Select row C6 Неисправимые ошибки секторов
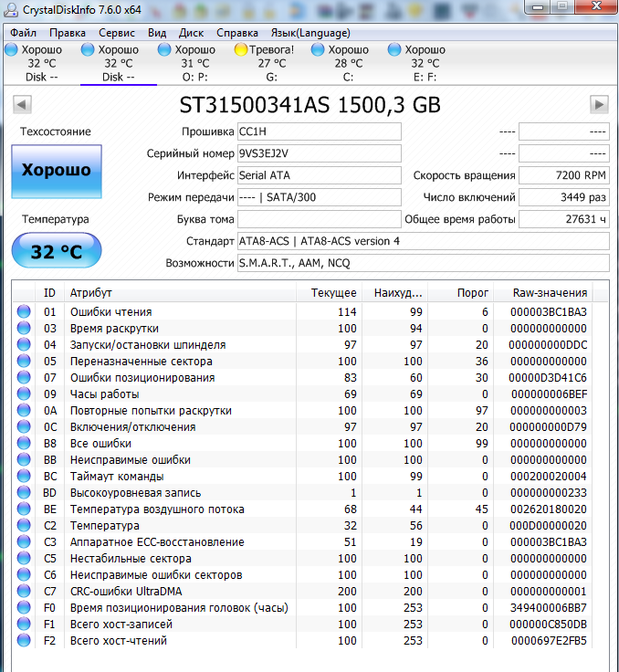The image size is (619, 672). 302,574
